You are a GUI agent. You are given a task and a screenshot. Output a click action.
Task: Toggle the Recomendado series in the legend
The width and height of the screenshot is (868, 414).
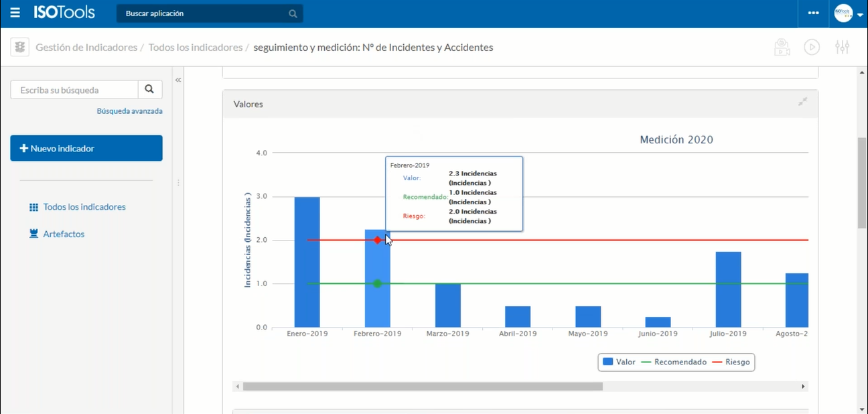(674, 362)
